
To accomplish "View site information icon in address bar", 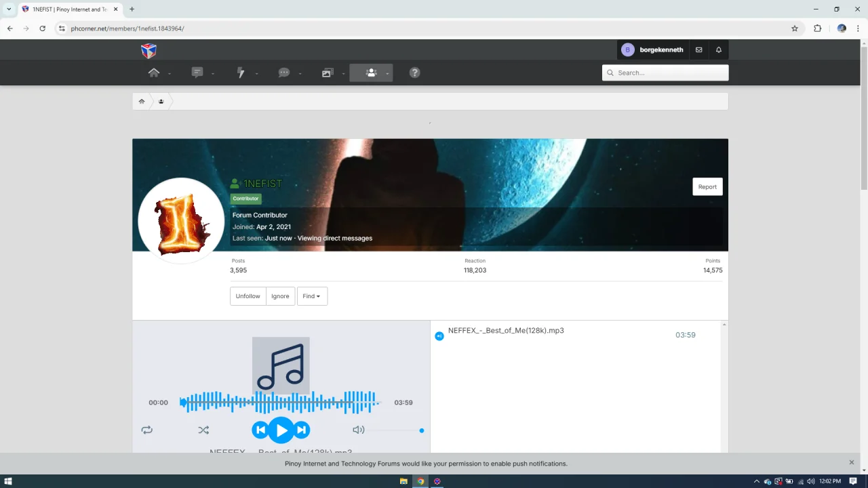I will pyautogui.click(x=62, y=28).
